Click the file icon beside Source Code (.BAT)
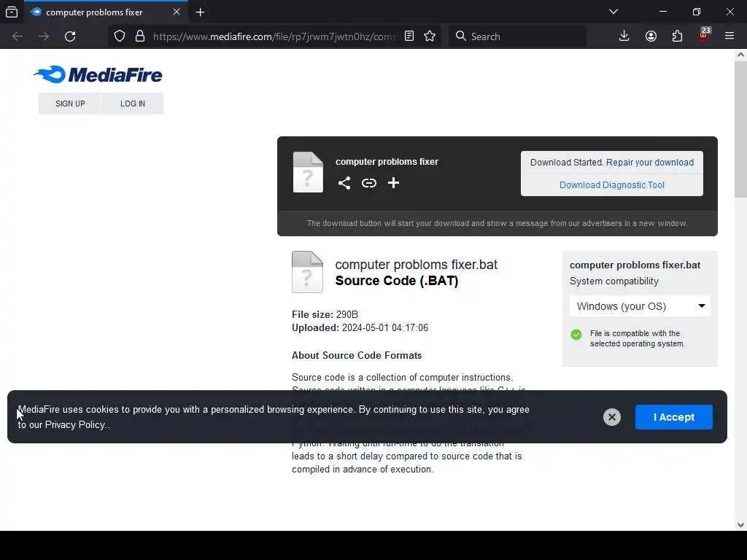747x560 pixels. pyautogui.click(x=307, y=272)
